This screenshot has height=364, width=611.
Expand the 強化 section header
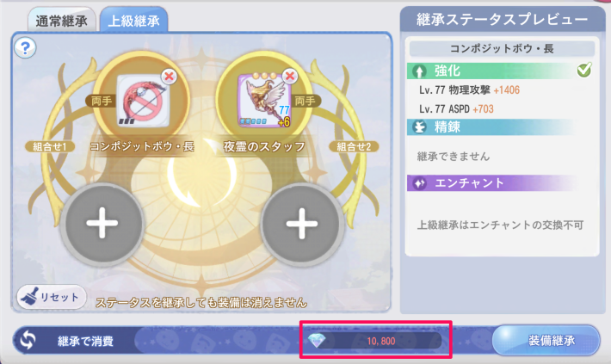(500, 71)
